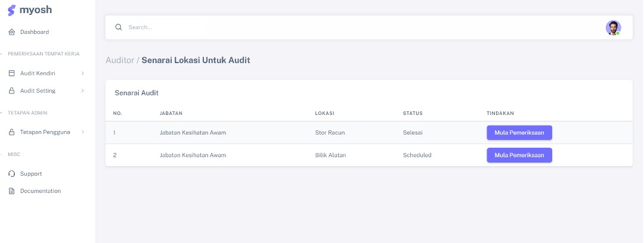
Task: Select the Bilik Alatan table row
Action: (x=330, y=155)
